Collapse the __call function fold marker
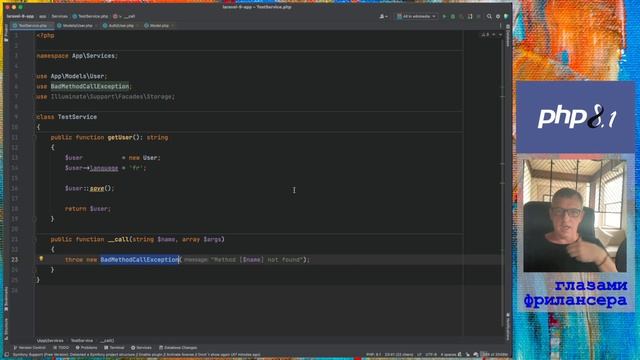The height and width of the screenshot is (360, 640). pos(35,240)
